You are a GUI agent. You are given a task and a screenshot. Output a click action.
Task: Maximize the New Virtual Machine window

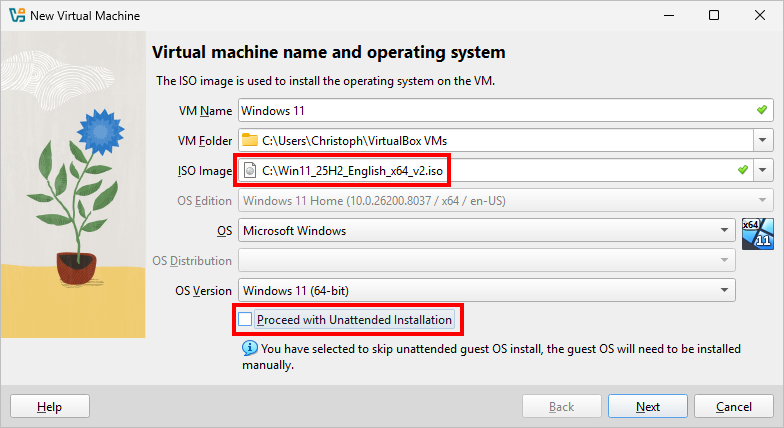[x=714, y=15]
